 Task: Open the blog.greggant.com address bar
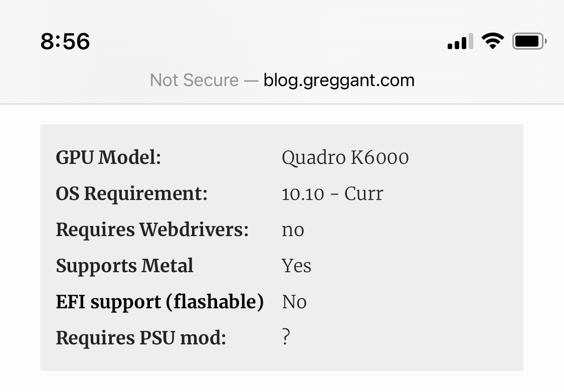[282, 80]
